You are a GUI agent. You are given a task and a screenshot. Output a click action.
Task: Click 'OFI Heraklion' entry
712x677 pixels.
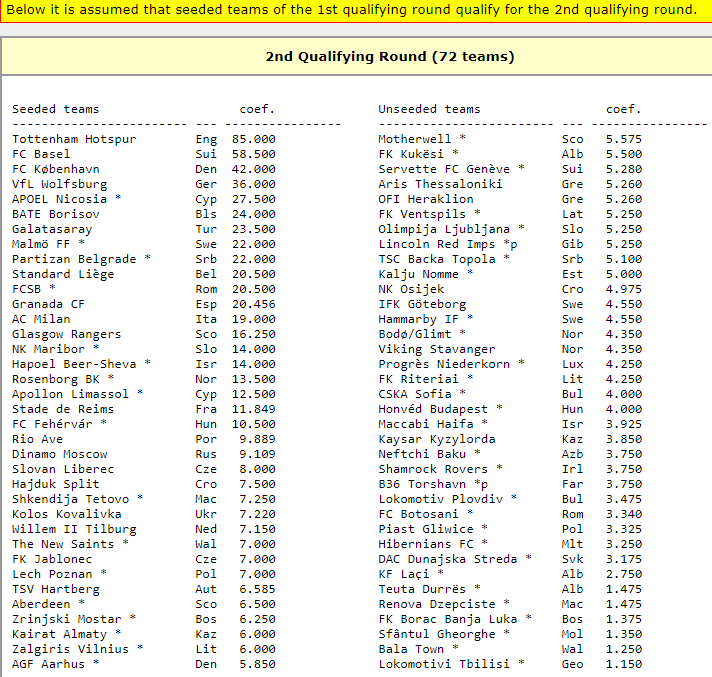pyautogui.click(x=426, y=199)
